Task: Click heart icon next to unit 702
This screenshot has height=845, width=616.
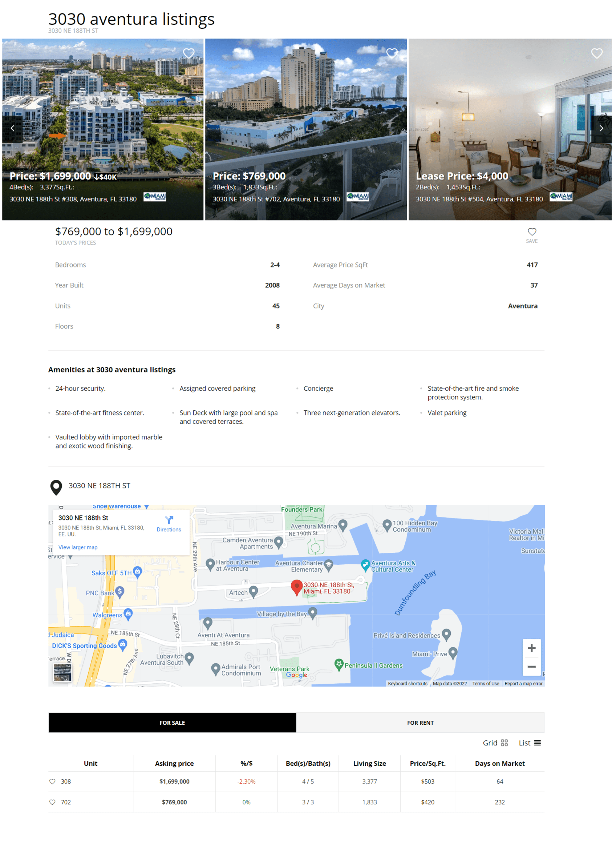Action: tap(53, 802)
